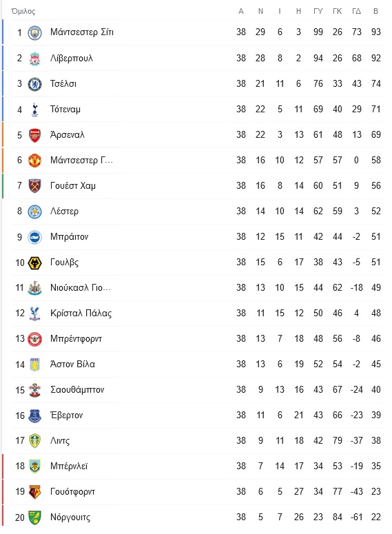Image resolution: width=392 pixels, height=534 pixels.
Task: Click the ΓΔ goal difference column header
Action: pyautogui.click(x=356, y=11)
